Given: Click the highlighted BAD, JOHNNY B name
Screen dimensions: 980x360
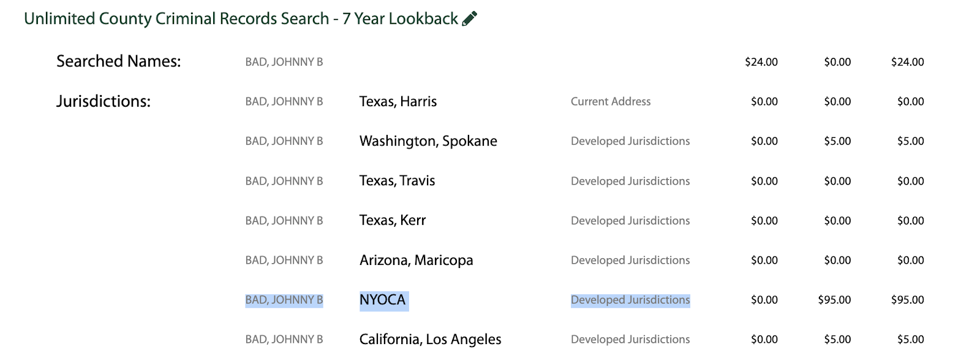Looking at the screenshot, I should click(284, 300).
